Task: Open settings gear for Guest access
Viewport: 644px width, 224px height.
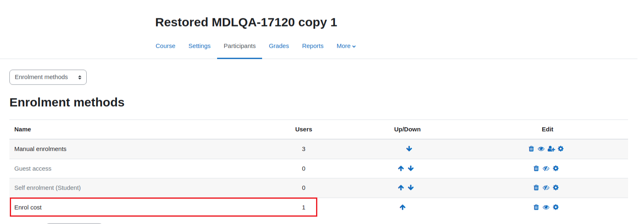Action: coord(556,169)
